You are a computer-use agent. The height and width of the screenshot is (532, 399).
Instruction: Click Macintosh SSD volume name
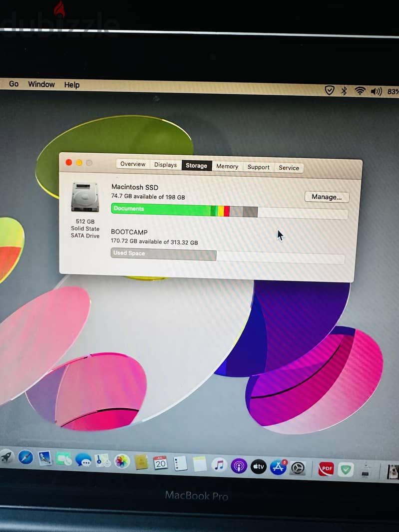tap(135, 187)
